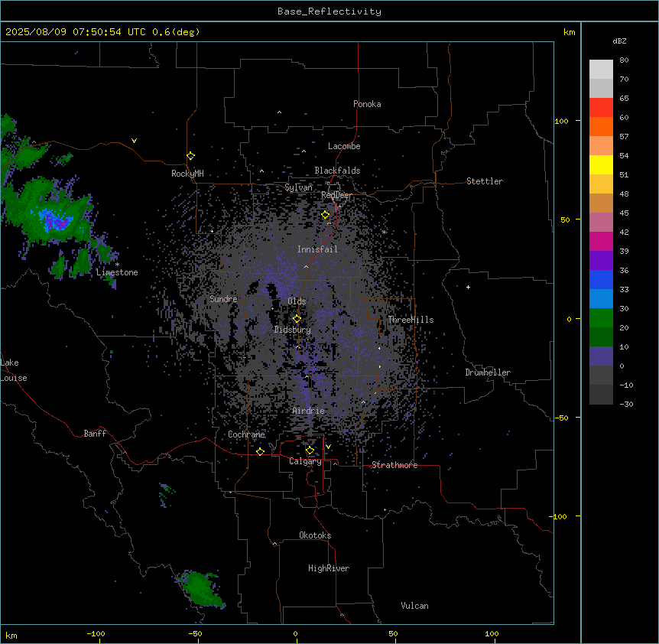
Task: Click the Lacombe town label
Action: 344,146
